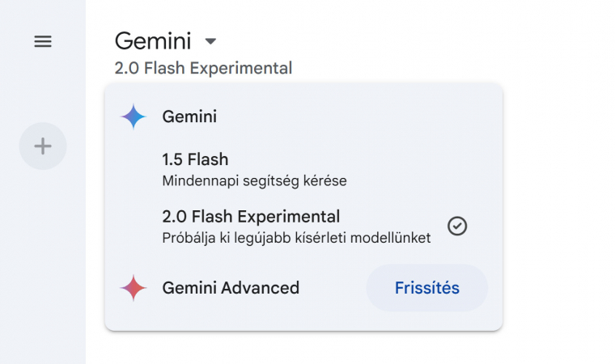Image resolution: width=615 pixels, height=364 pixels.
Task: Open the hamburger main menu
Action: point(43,41)
